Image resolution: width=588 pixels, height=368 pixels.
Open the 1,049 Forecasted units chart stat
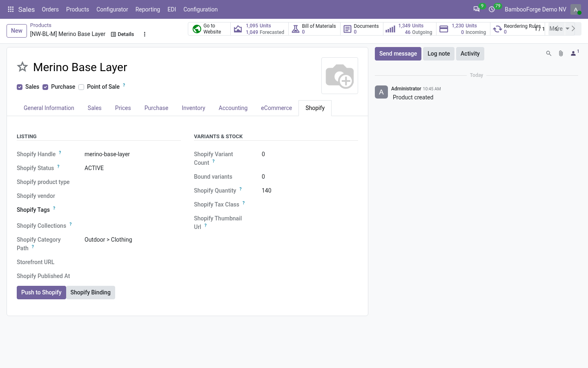260,29
